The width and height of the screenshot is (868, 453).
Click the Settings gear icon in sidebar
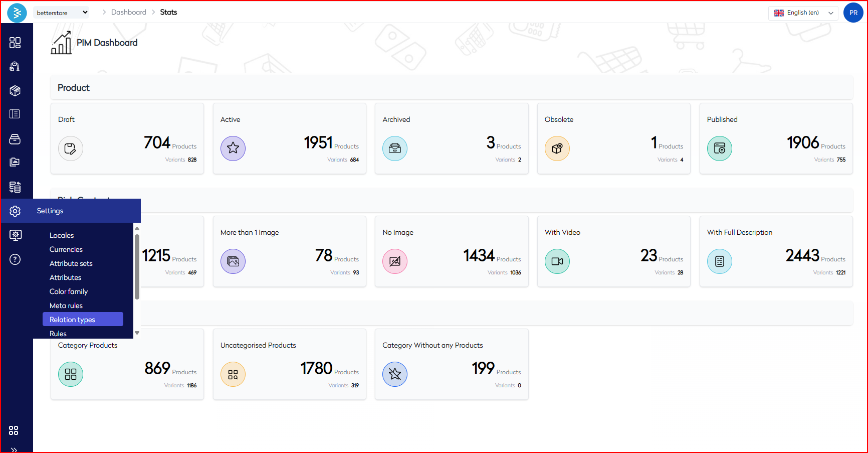click(x=15, y=211)
